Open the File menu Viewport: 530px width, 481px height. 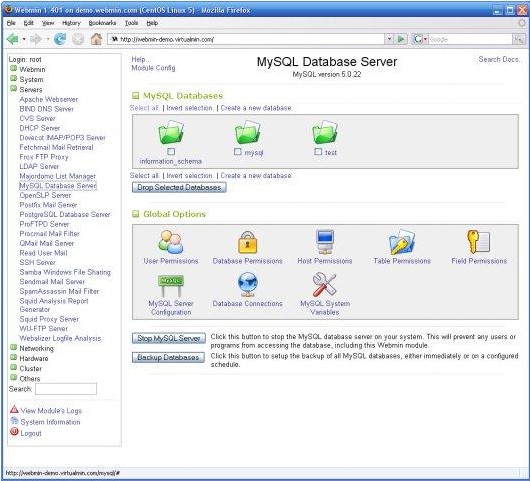[11, 23]
